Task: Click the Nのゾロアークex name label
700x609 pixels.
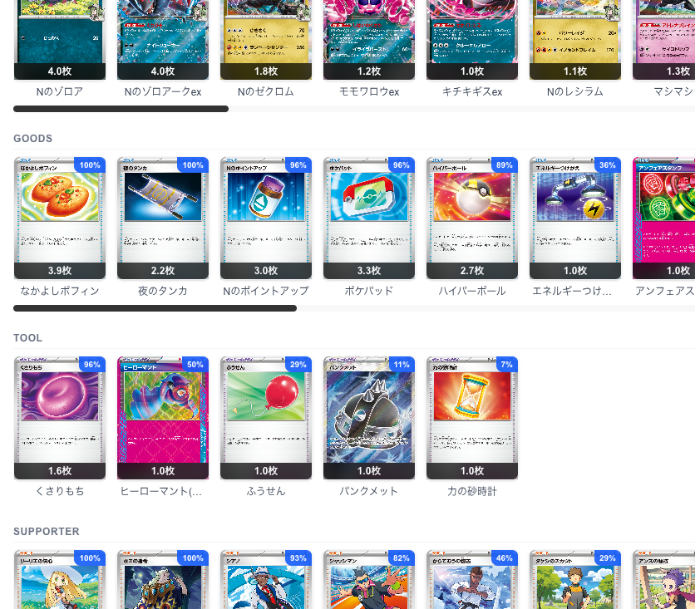Action: [163, 92]
